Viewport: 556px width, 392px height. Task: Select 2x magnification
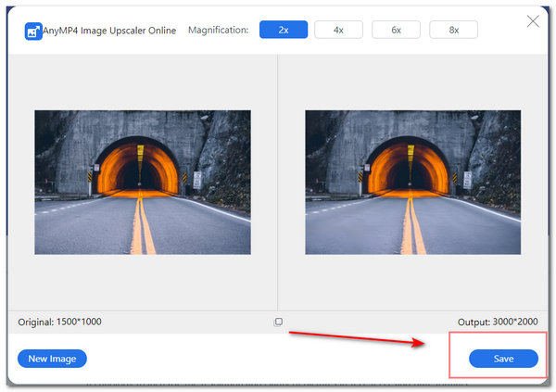(x=284, y=30)
